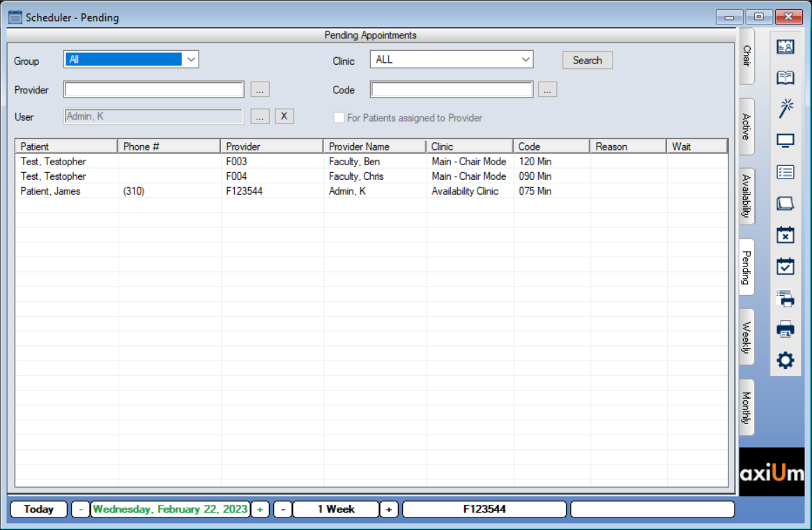Click the batch print icon
This screenshot has width=812, height=530.
pos(785,298)
